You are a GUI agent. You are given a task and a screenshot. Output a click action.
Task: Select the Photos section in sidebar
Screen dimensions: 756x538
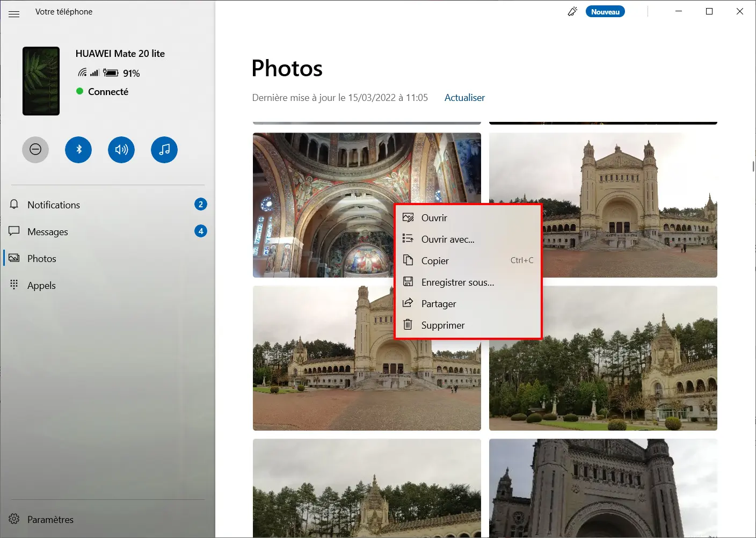(x=107, y=258)
